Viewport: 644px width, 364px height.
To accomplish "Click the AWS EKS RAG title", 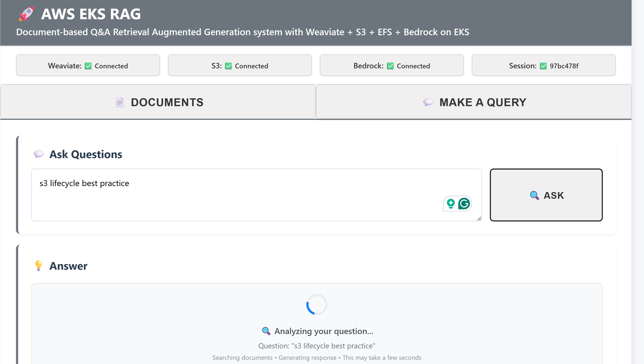I will (x=91, y=14).
